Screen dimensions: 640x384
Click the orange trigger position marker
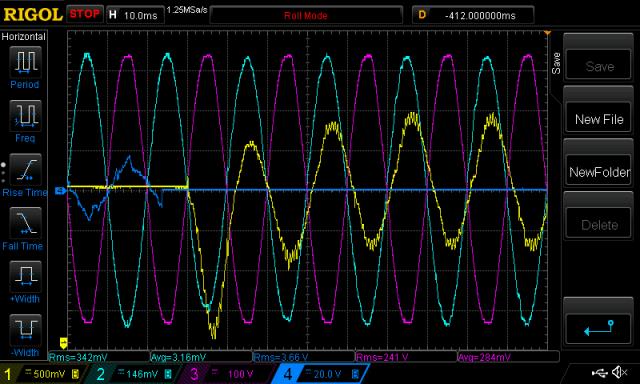(547, 33)
